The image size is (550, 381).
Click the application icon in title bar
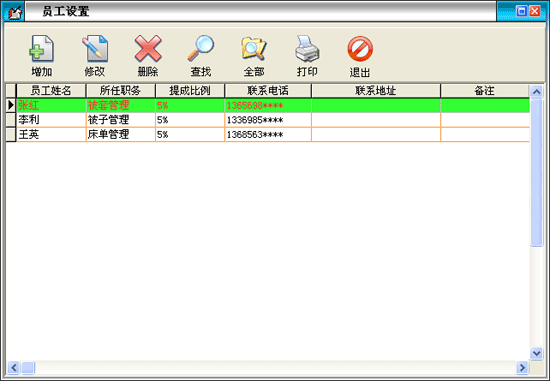coord(14,12)
